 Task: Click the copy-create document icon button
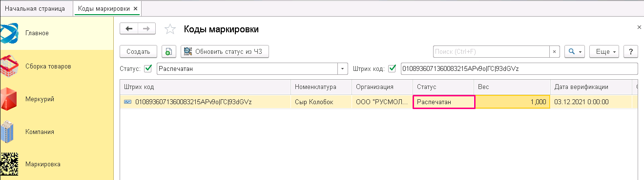pos(168,51)
